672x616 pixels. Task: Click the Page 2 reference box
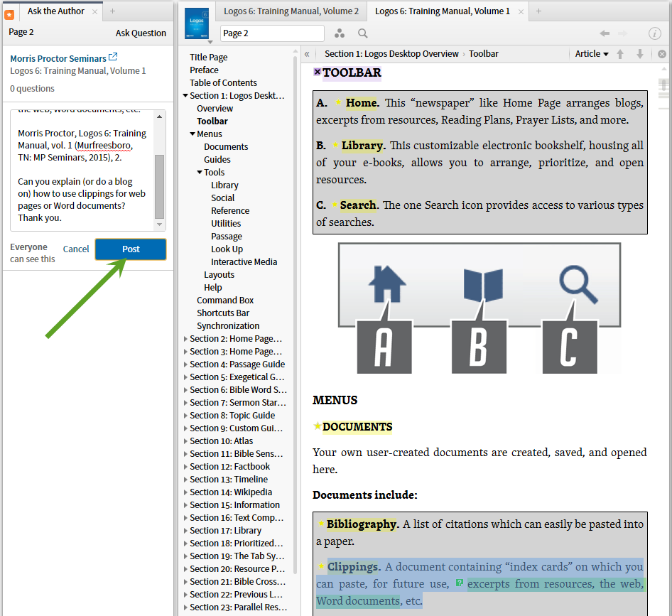click(x=272, y=33)
